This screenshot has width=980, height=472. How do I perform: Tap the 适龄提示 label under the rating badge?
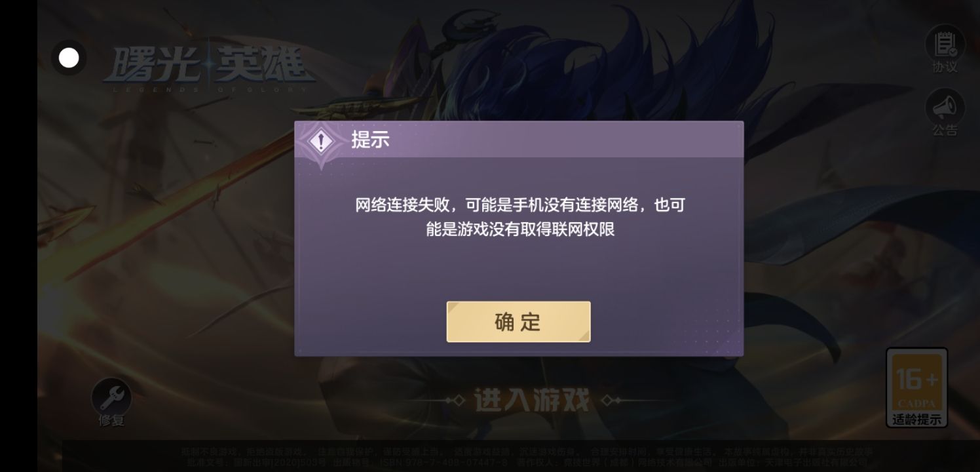coord(916,420)
